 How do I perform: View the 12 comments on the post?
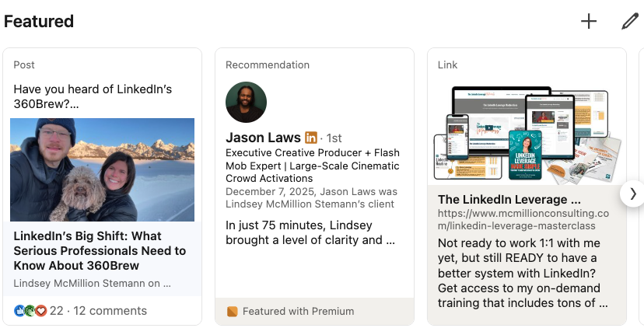pyautogui.click(x=110, y=311)
